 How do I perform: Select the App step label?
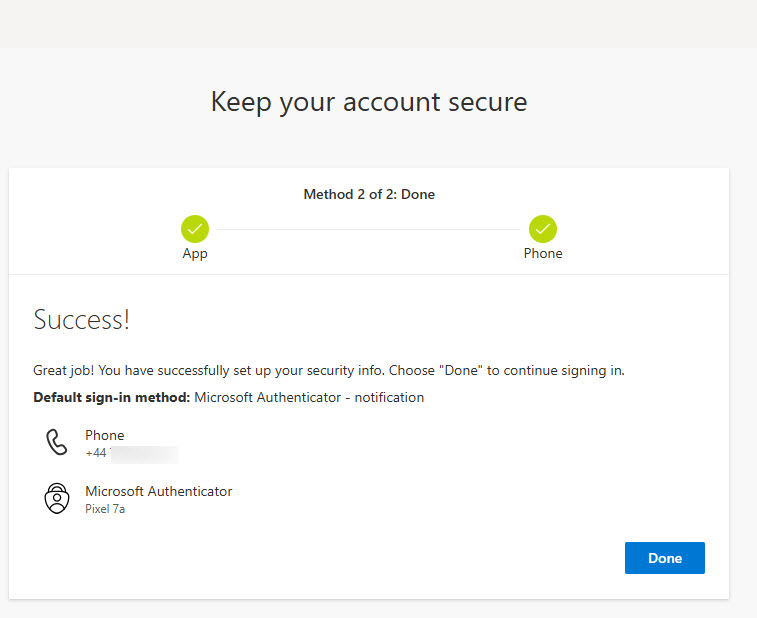[x=195, y=254]
